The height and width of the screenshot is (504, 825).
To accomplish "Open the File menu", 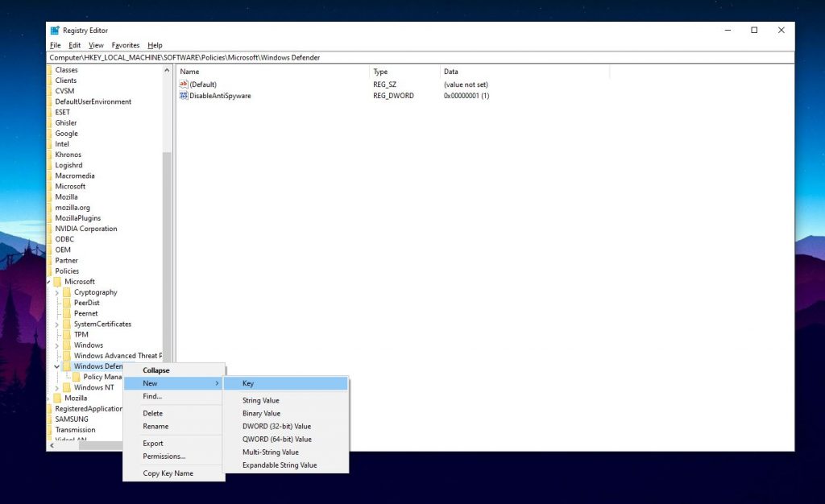I will click(56, 45).
